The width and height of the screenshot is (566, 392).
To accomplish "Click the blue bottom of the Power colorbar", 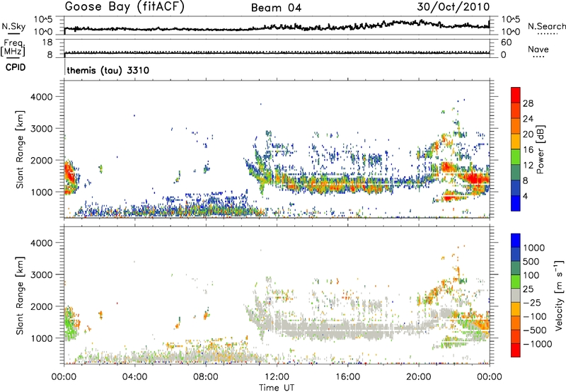I will click(x=516, y=203).
